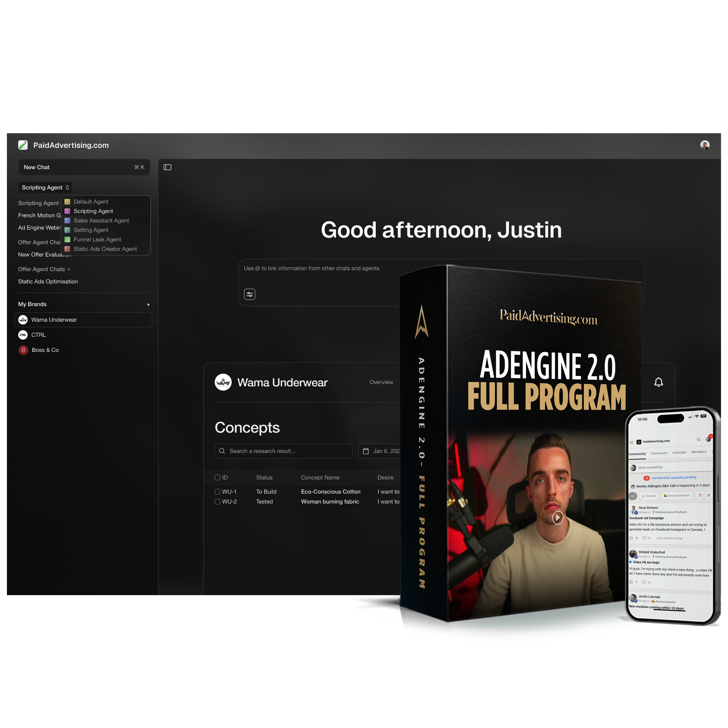Open the Scripting Agent selector dropdown

click(45, 187)
